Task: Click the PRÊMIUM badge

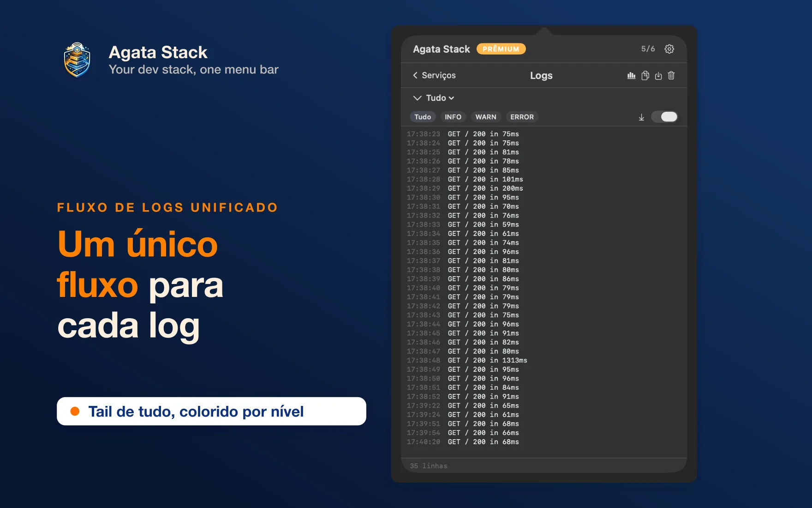Action: [x=501, y=49]
